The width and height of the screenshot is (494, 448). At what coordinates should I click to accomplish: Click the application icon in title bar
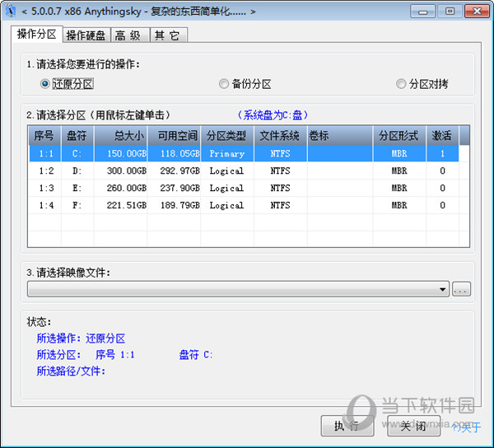pos(11,12)
